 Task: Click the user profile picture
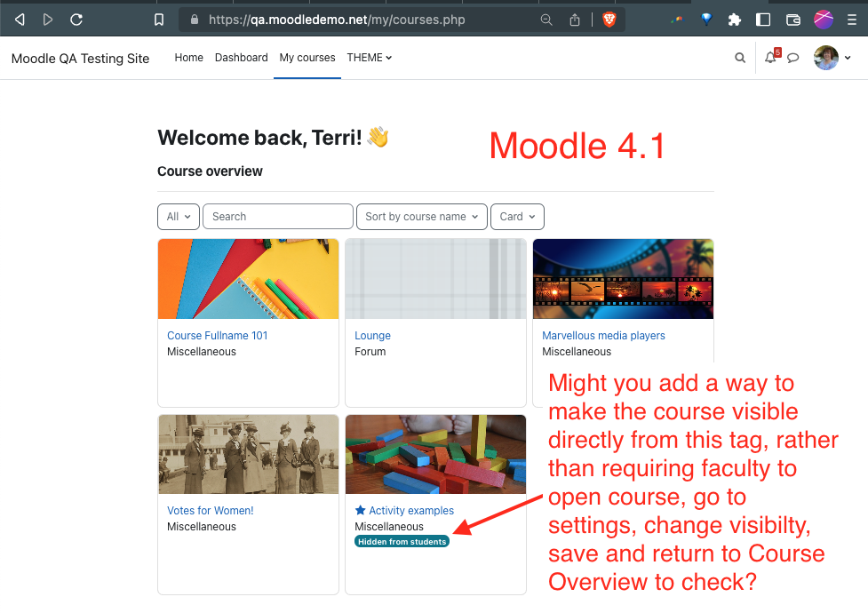coord(826,58)
